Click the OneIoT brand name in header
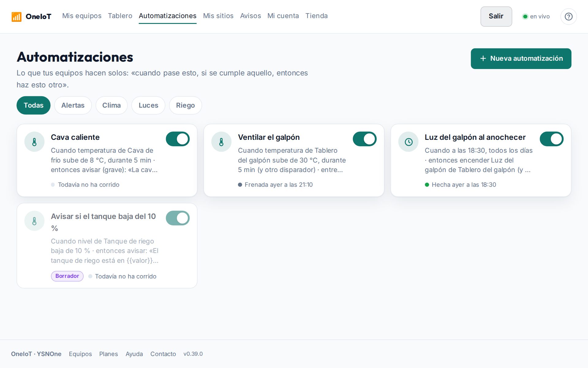The height and width of the screenshot is (368, 588). point(39,17)
